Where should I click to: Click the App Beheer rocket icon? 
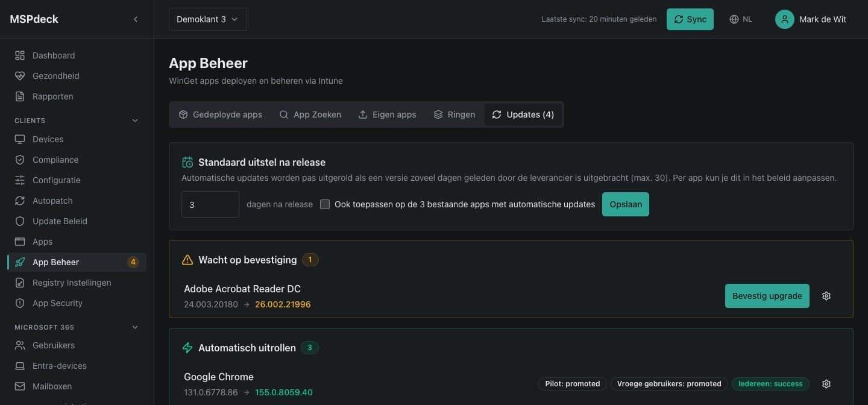coord(20,262)
